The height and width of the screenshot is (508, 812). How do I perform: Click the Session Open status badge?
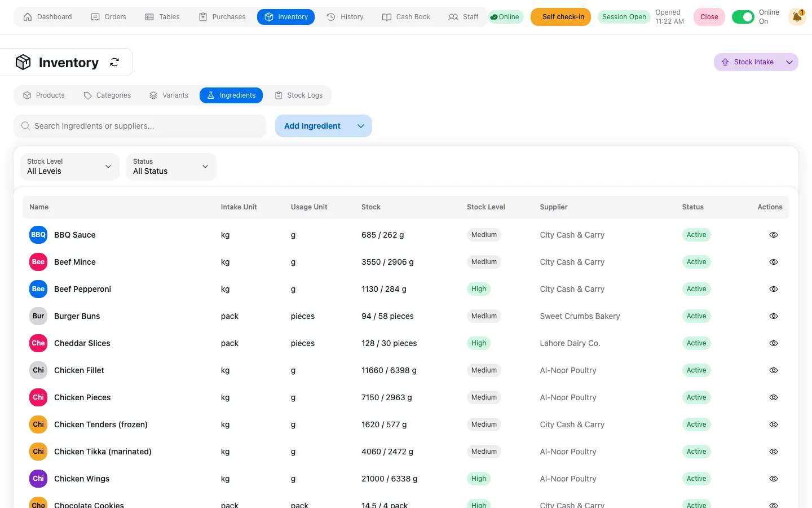point(624,17)
